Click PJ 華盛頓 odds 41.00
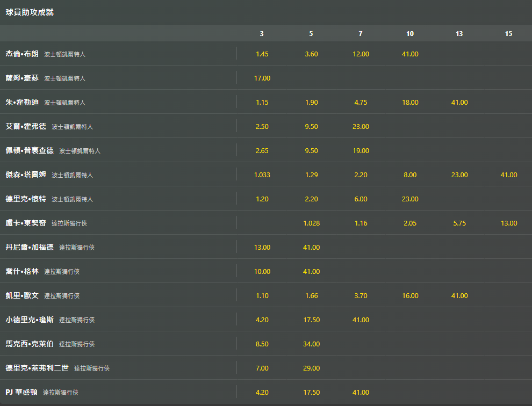 361,392
